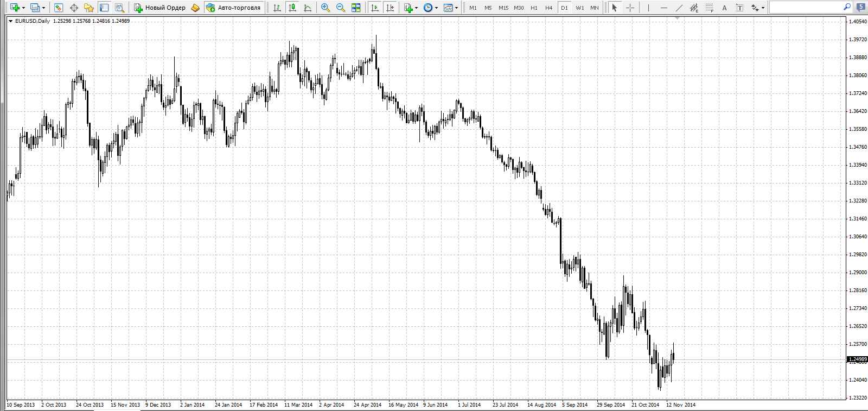This screenshot has height=411, width=868.
Task: Switch to bar chart display
Action: point(277,8)
